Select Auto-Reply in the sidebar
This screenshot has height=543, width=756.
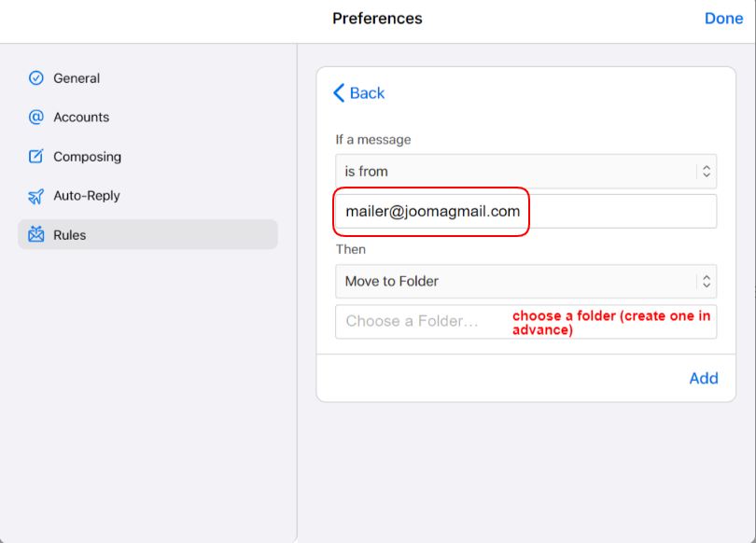click(x=87, y=196)
